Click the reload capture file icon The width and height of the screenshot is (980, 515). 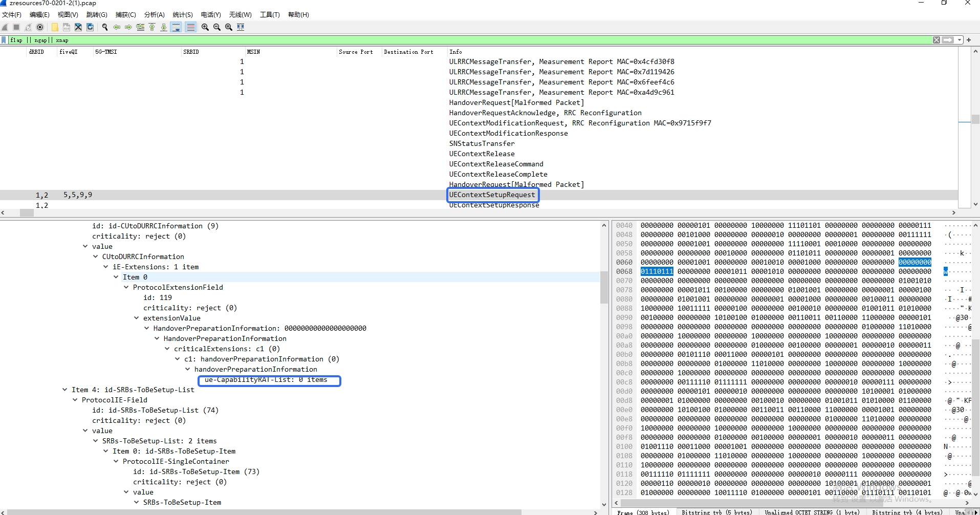[x=90, y=27]
